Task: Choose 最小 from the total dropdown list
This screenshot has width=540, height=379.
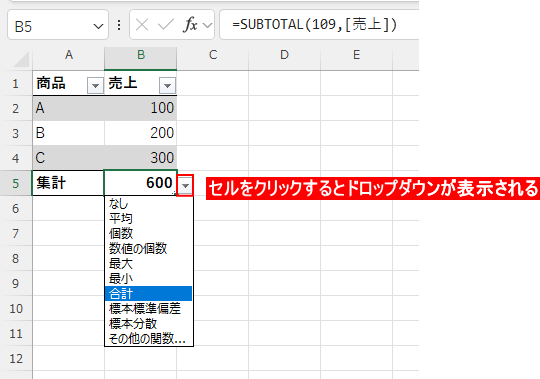Action: pyautogui.click(x=148, y=278)
